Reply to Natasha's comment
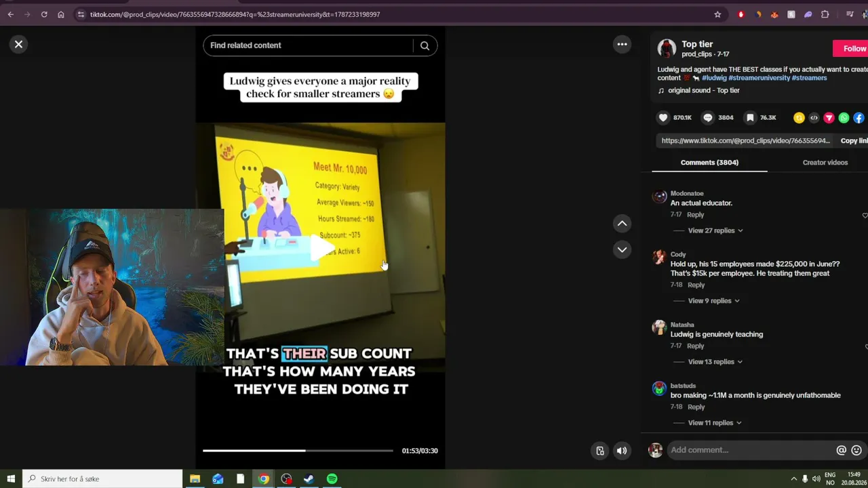 696,346
